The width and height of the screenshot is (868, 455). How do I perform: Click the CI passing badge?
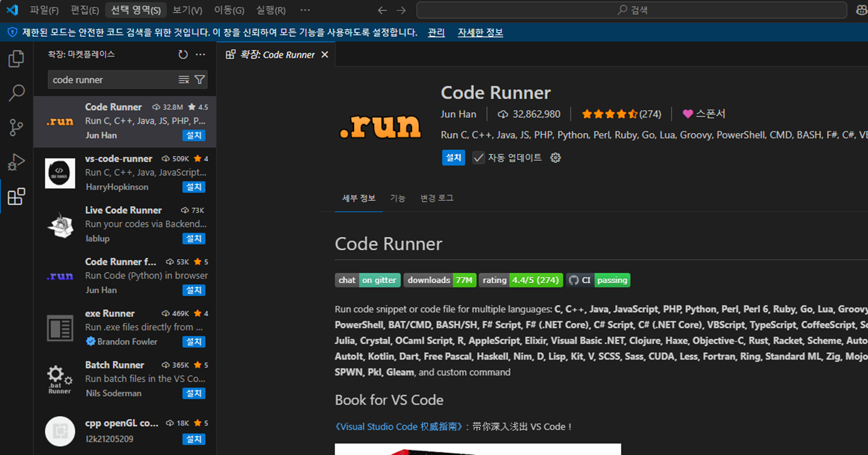[x=598, y=280]
